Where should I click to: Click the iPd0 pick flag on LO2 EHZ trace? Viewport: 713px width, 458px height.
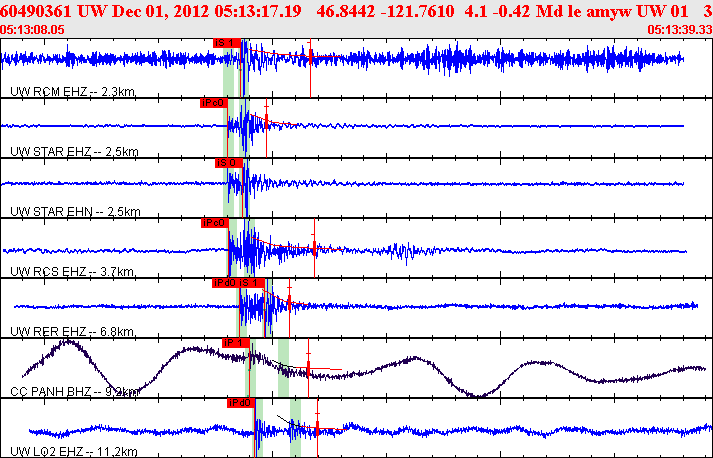pos(241,403)
